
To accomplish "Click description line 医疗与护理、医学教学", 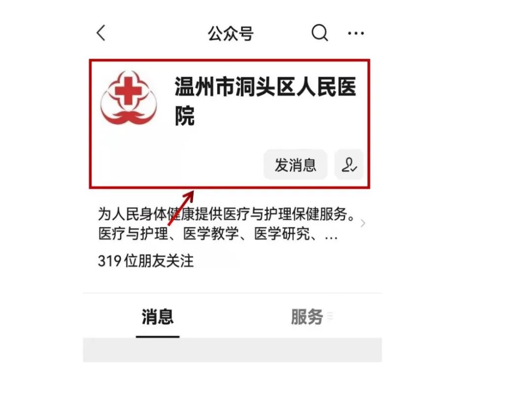I will tap(218, 233).
